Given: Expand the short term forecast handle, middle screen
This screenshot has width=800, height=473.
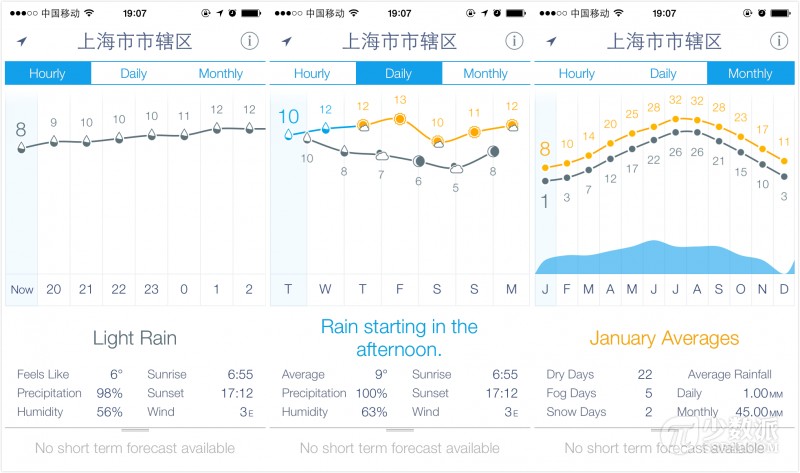Looking at the screenshot, I should coord(400,430).
